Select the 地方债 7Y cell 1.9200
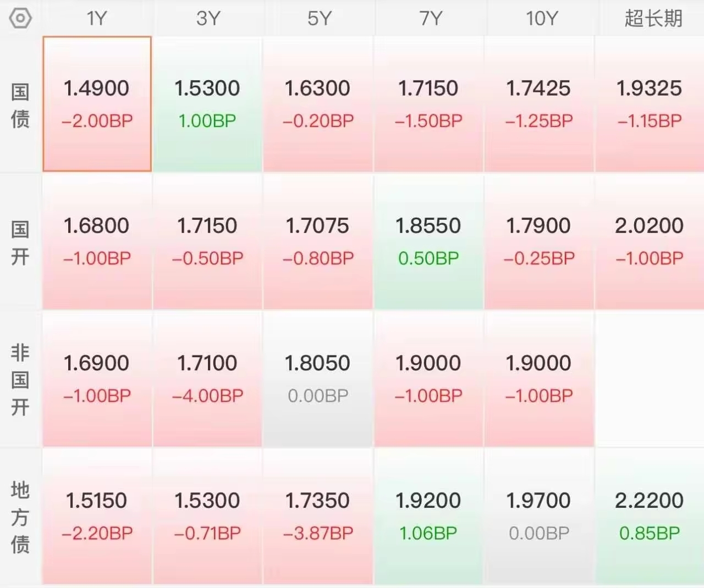The width and height of the screenshot is (704, 588). [x=428, y=516]
